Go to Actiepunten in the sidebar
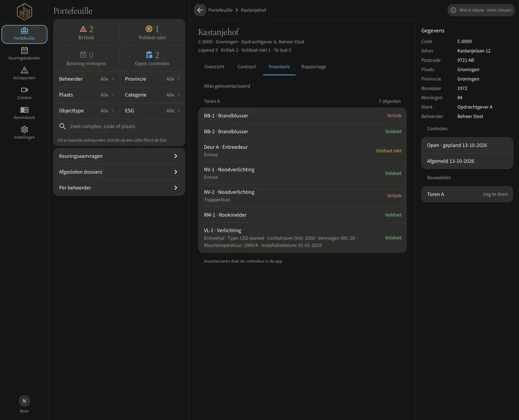The image size is (519, 420). [x=25, y=73]
